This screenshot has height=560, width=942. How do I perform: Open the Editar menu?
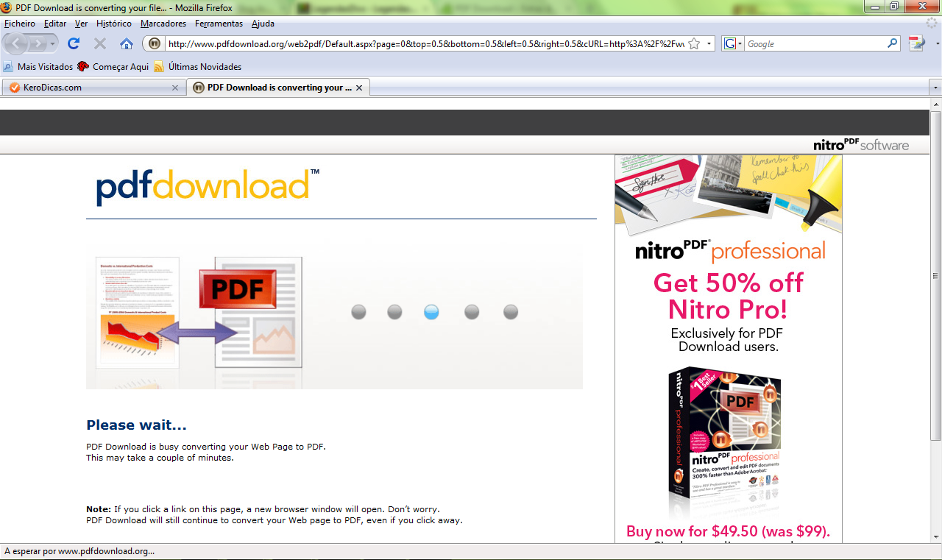(55, 24)
